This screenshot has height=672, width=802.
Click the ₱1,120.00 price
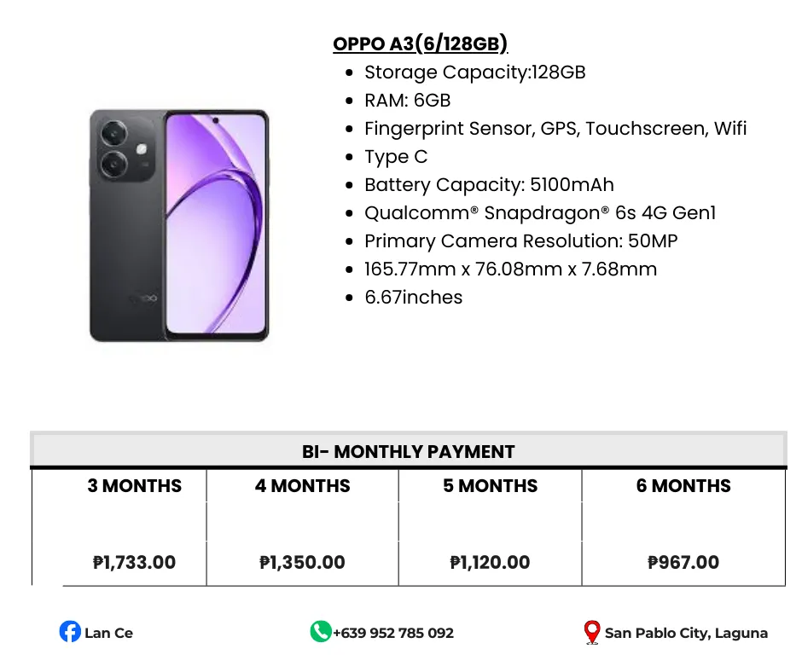[490, 563]
